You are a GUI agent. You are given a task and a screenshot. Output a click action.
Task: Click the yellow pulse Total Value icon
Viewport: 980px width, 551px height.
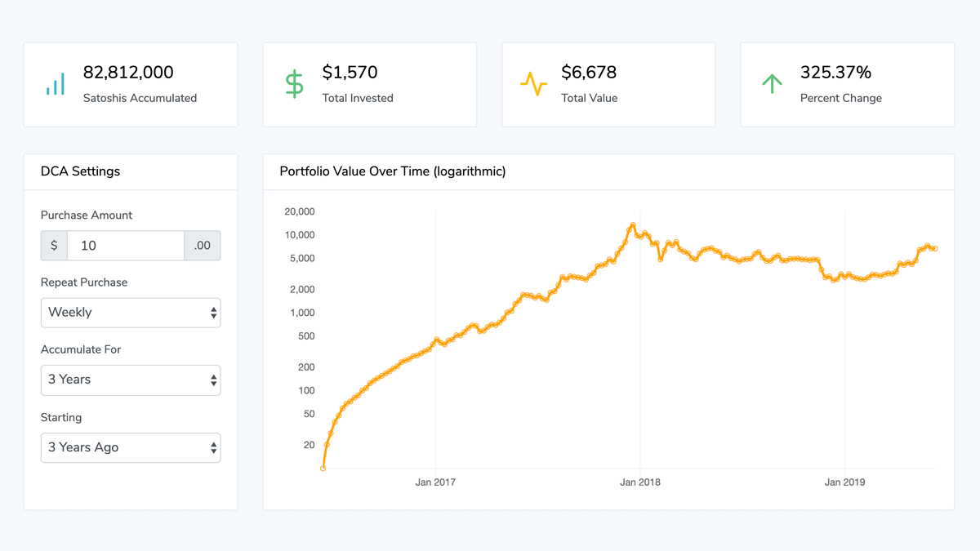[533, 84]
